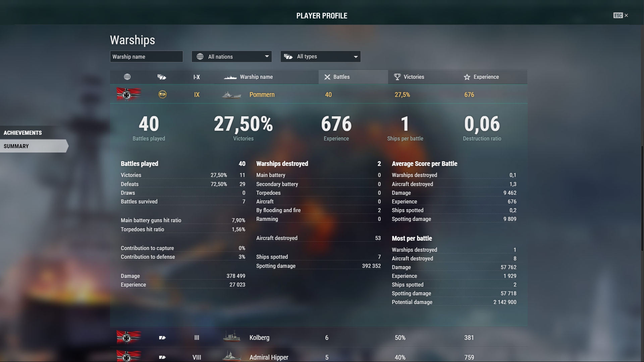644x362 pixels.
Task: Open the All nations dropdown arrow
Action: click(267, 56)
